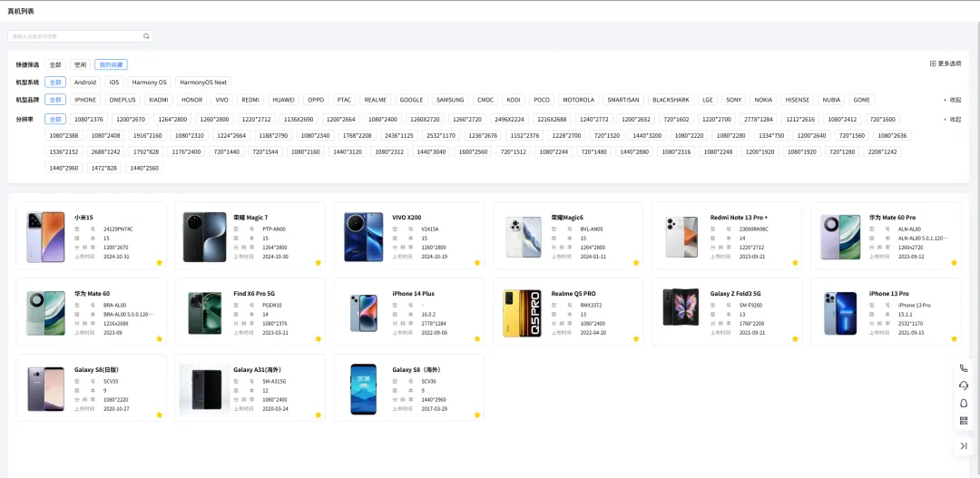This screenshot has height=478, width=980.
Task: Expand 更多选项 options
Action: pyautogui.click(x=946, y=63)
